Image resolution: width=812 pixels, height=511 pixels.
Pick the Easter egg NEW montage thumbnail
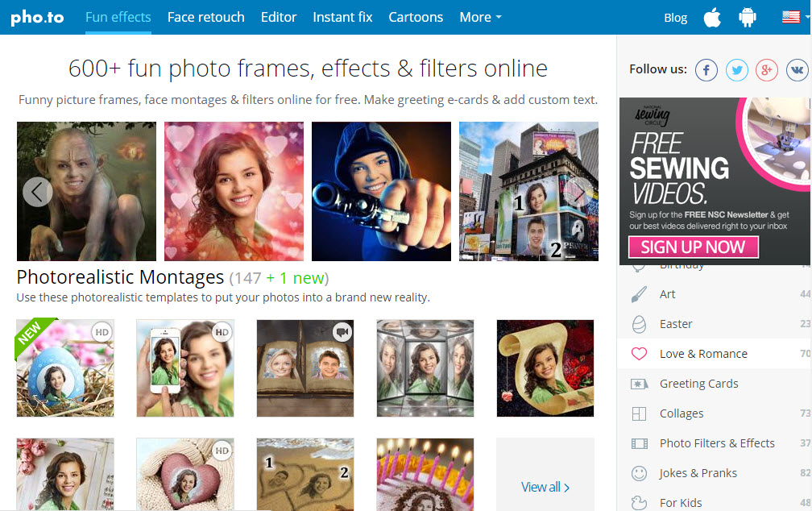coord(65,368)
